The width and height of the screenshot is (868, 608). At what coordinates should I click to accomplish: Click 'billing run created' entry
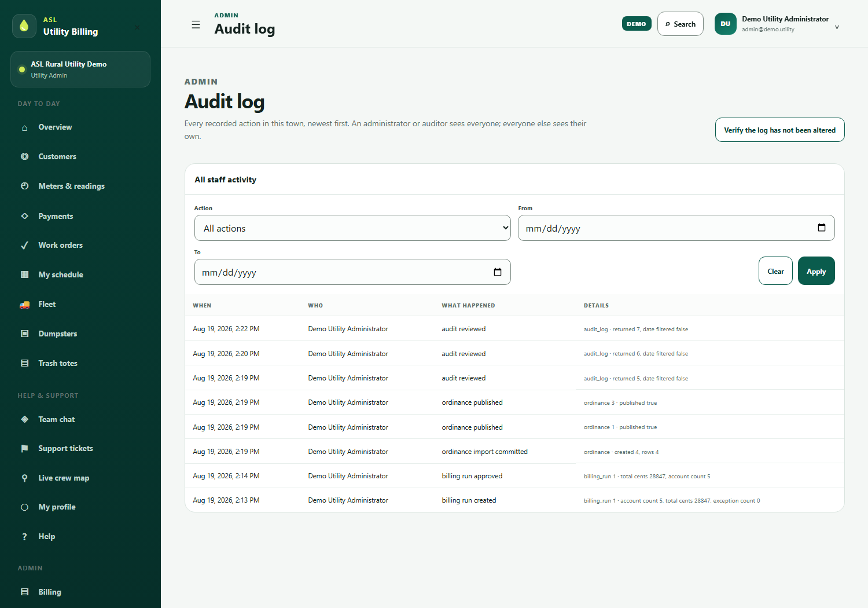pos(469,500)
